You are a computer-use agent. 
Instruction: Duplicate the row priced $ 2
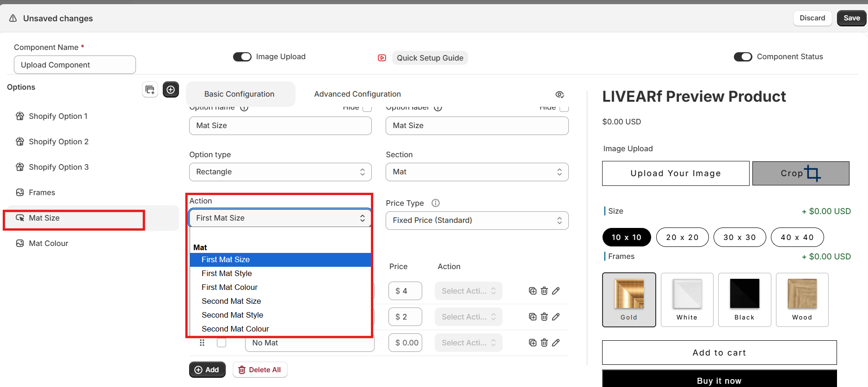[533, 317]
